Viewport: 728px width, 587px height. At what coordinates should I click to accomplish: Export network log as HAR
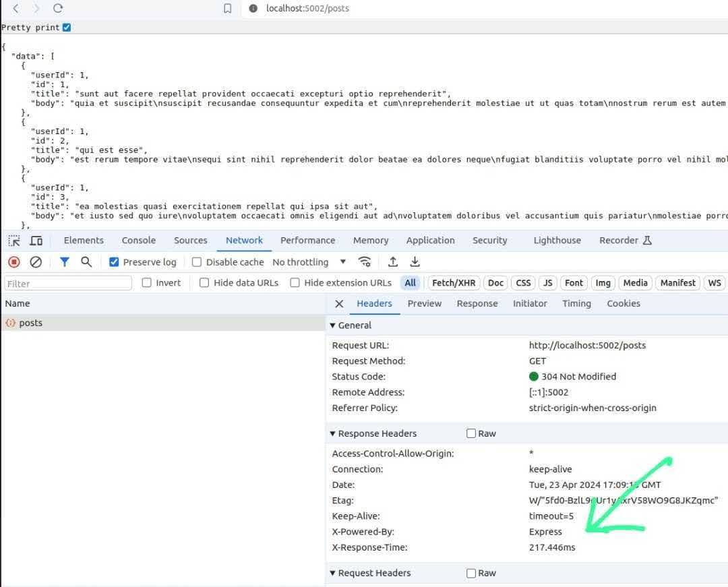click(x=415, y=261)
